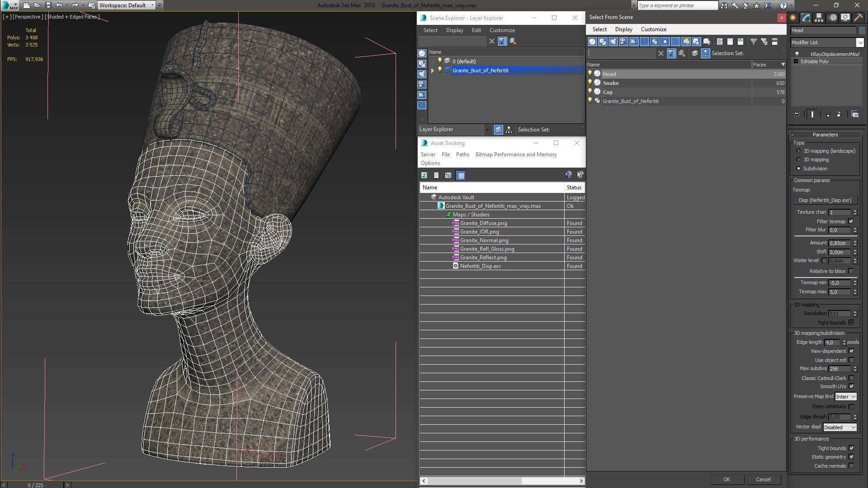This screenshot has width=868, height=488.
Task: Click Perspective viewport label
Action: (x=28, y=17)
